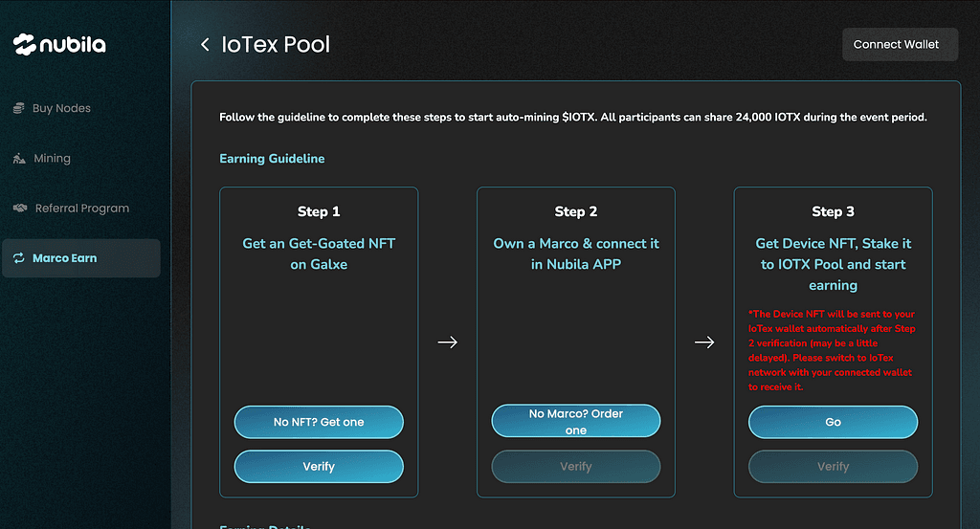
Task: Click the arrow between Step 2 and Step 3
Action: [704, 342]
